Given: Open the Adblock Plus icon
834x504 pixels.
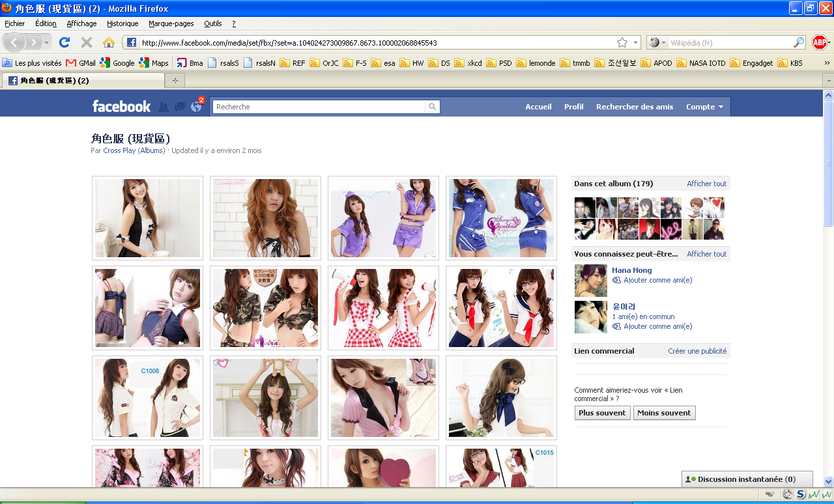Looking at the screenshot, I should [x=819, y=42].
